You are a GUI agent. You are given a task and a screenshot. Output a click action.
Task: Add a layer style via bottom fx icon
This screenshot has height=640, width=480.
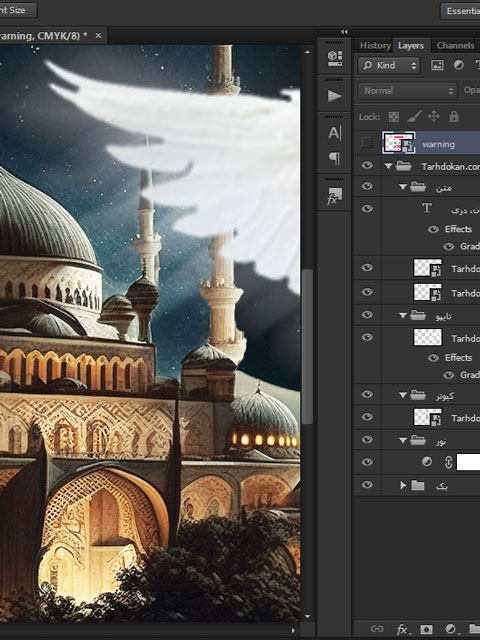(403, 629)
